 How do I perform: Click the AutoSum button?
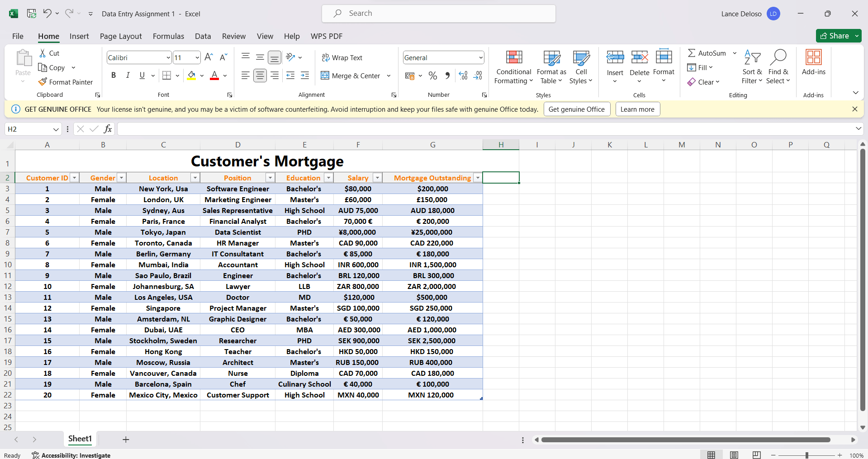click(707, 53)
